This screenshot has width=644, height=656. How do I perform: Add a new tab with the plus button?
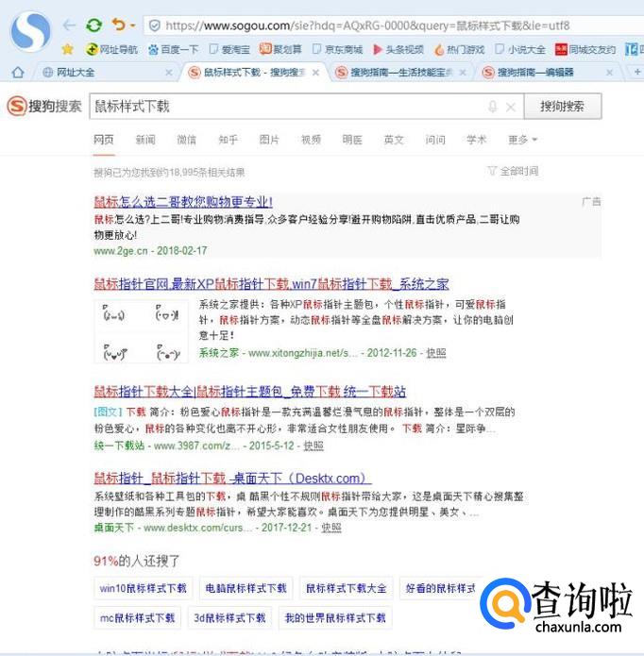(x=637, y=72)
